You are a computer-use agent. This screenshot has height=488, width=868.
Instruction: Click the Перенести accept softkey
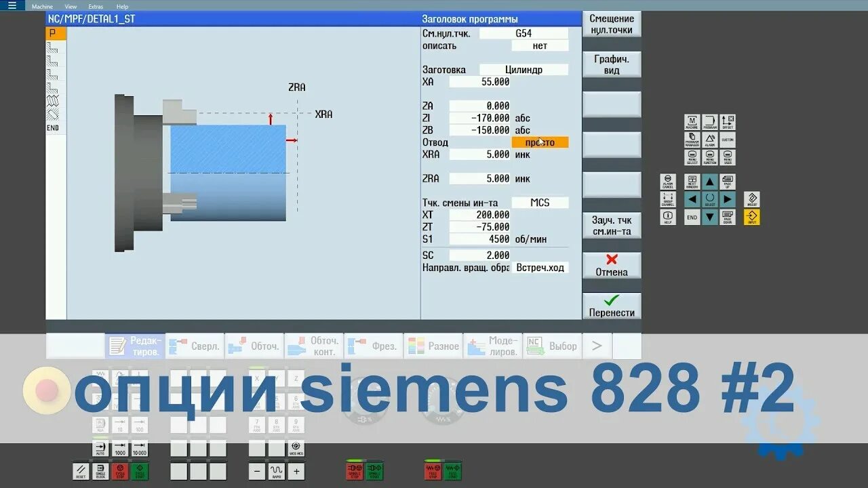point(612,306)
